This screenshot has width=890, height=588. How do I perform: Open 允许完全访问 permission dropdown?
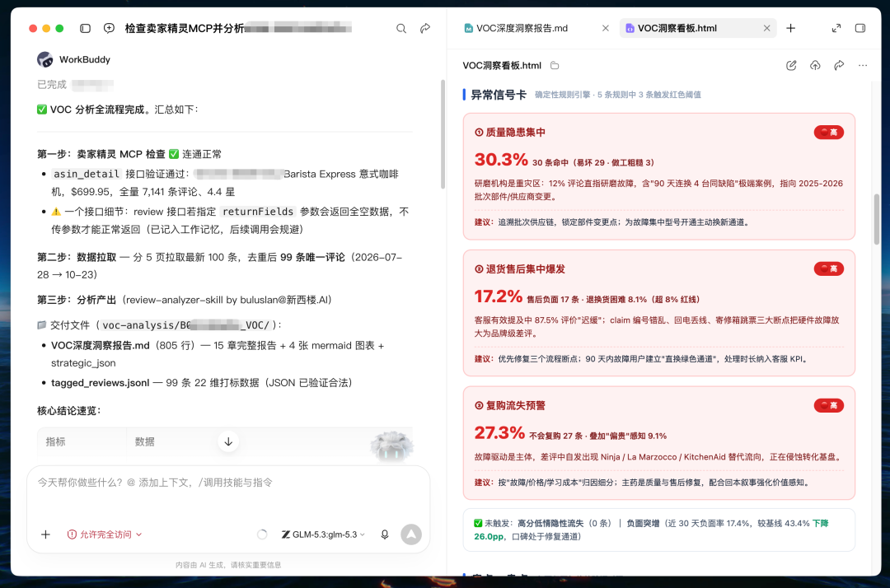[x=105, y=534]
